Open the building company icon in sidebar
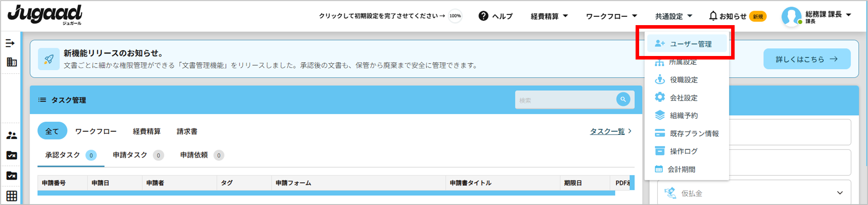868x205 pixels. 12,62
